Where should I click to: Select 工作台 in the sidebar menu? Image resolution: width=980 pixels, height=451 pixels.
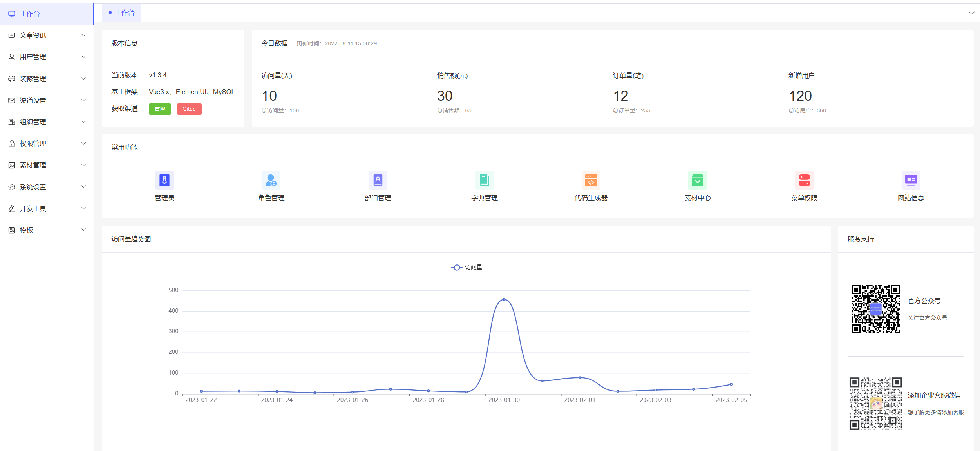pos(47,14)
